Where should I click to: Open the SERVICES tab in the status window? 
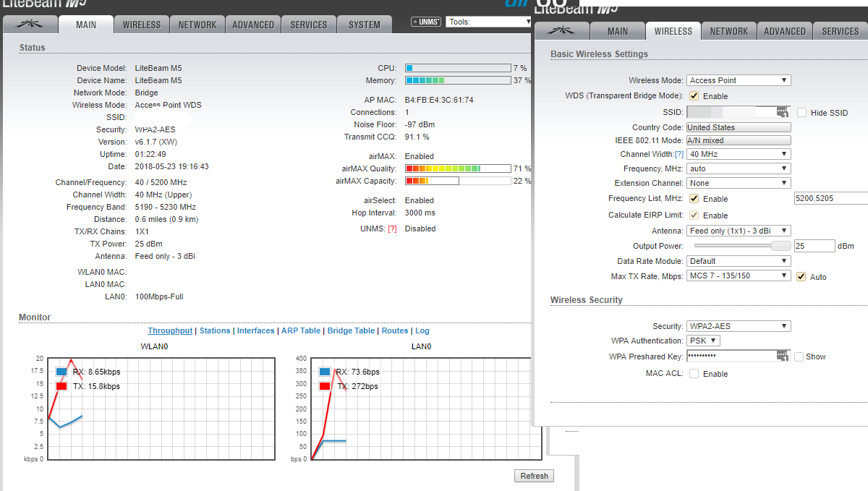pos(309,25)
